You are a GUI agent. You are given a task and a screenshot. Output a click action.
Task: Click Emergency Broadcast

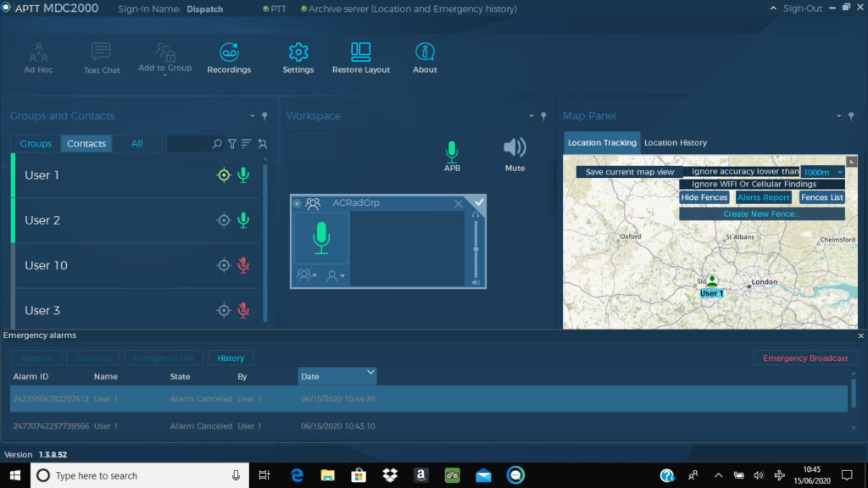pyautogui.click(x=804, y=358)
